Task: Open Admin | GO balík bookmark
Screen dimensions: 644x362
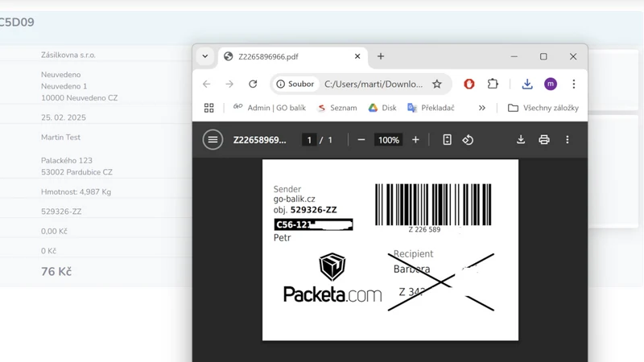Action: click(x=270, y=108)
